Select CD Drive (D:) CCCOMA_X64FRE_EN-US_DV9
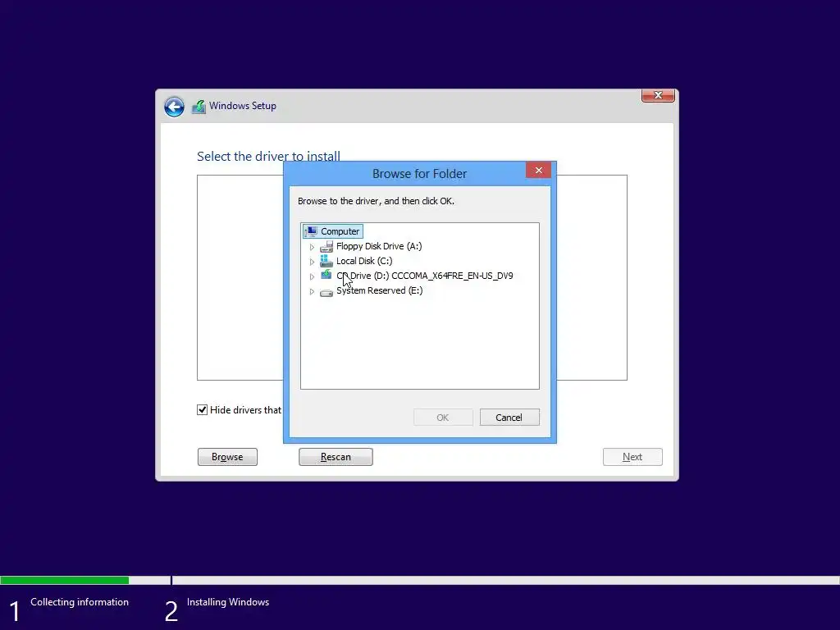The image size is (840, 630). pos(424,276)
